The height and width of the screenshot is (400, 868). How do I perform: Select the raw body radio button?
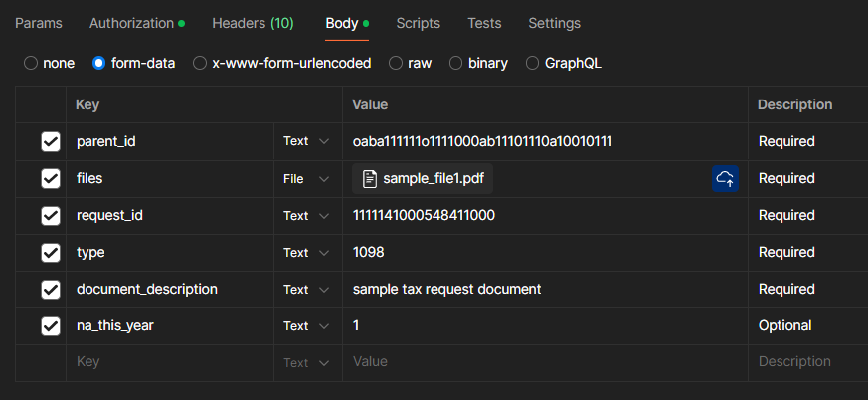pyautogui.click(x=396, y=63)
